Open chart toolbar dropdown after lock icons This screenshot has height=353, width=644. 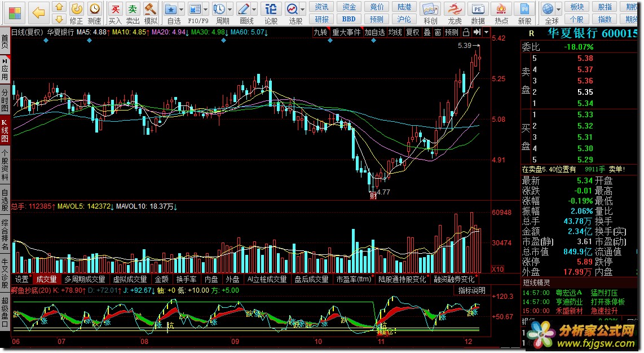[x=487, y=32]
